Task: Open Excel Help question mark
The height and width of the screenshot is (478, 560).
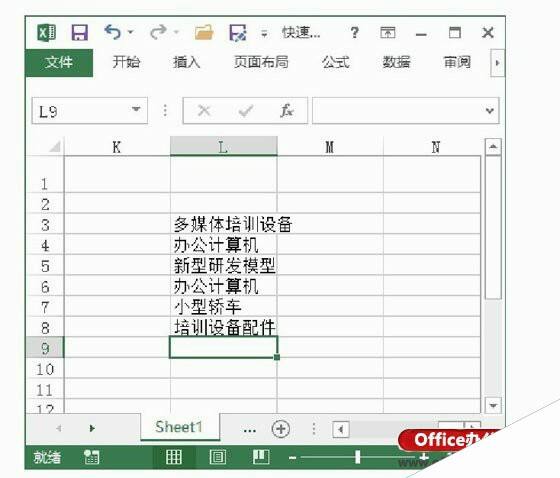Action: 354,33
